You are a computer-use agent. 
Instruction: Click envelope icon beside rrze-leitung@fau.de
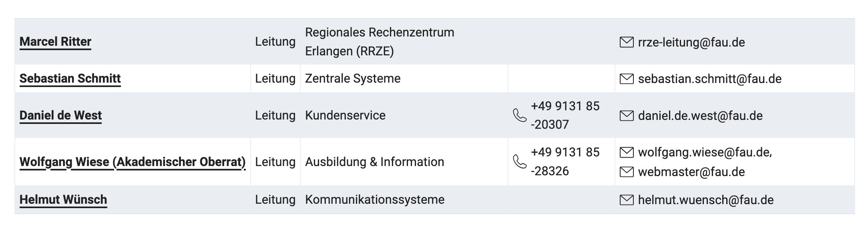(x=626, y=42)
